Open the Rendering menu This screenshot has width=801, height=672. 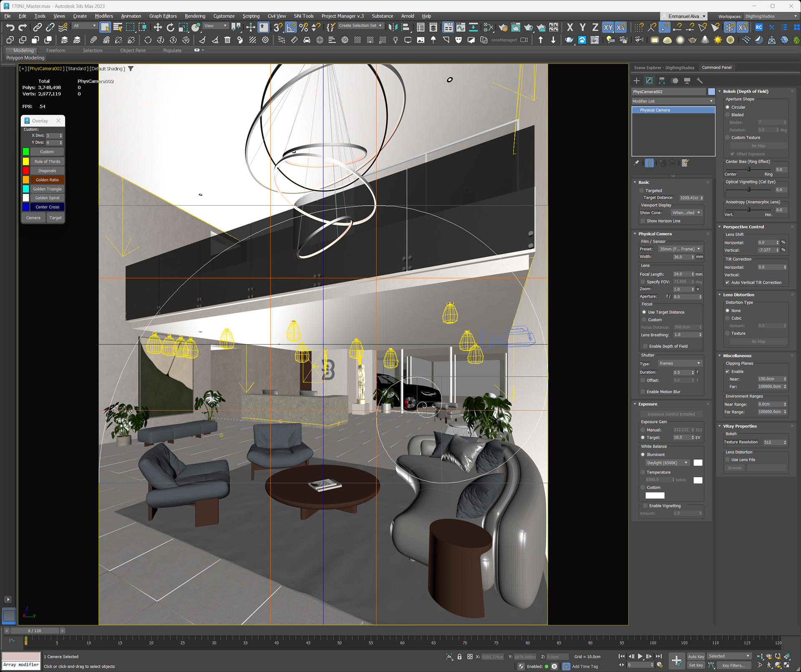[195, 16]
